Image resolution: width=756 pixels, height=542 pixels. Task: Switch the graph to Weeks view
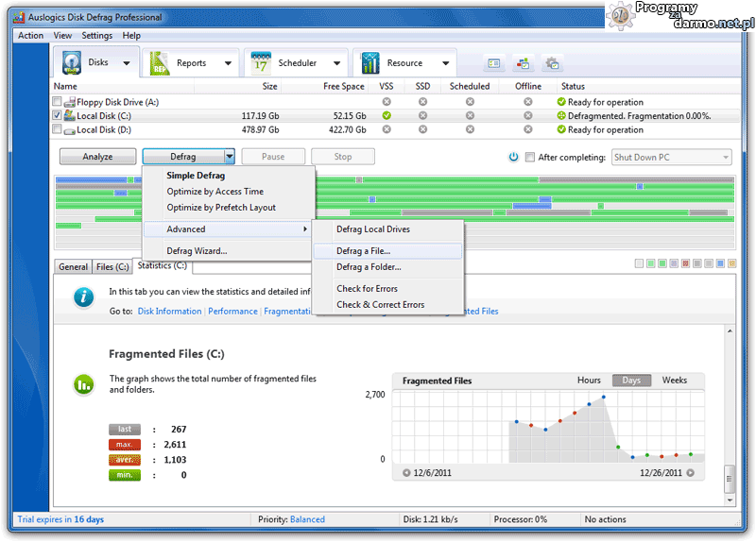674,381
